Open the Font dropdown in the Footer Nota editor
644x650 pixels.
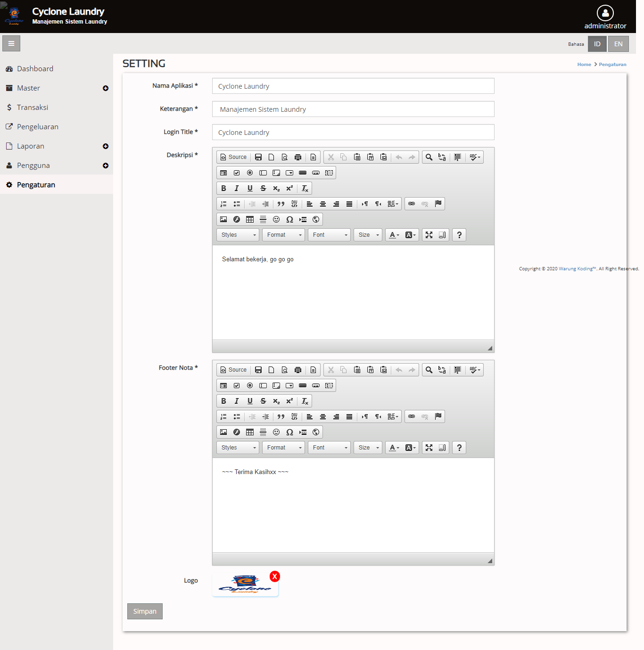[x=330, y=448]
